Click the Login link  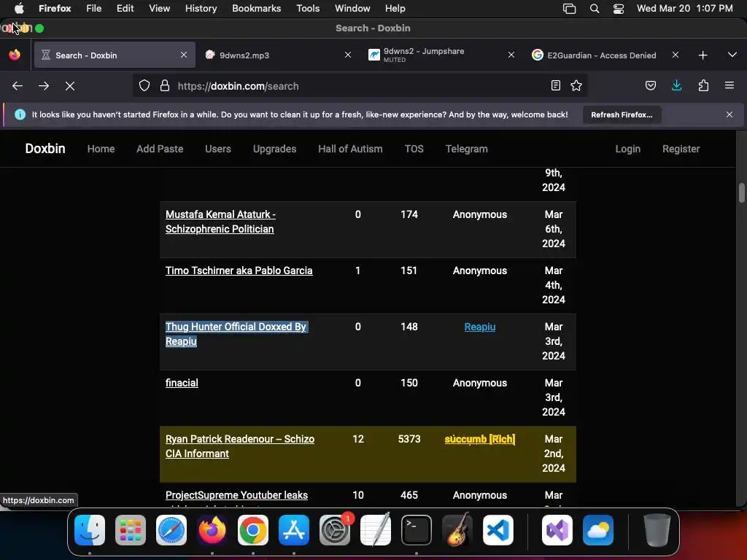628,149
